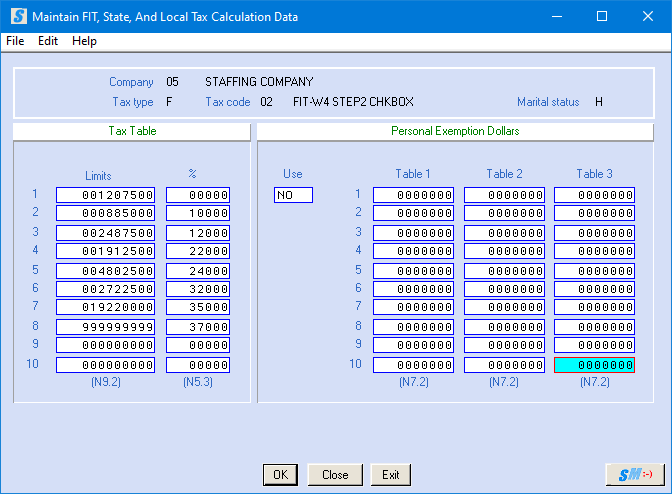The image size is (672, 494).
Task: Maximize the tax calculation window
Action: pos(601,17)
